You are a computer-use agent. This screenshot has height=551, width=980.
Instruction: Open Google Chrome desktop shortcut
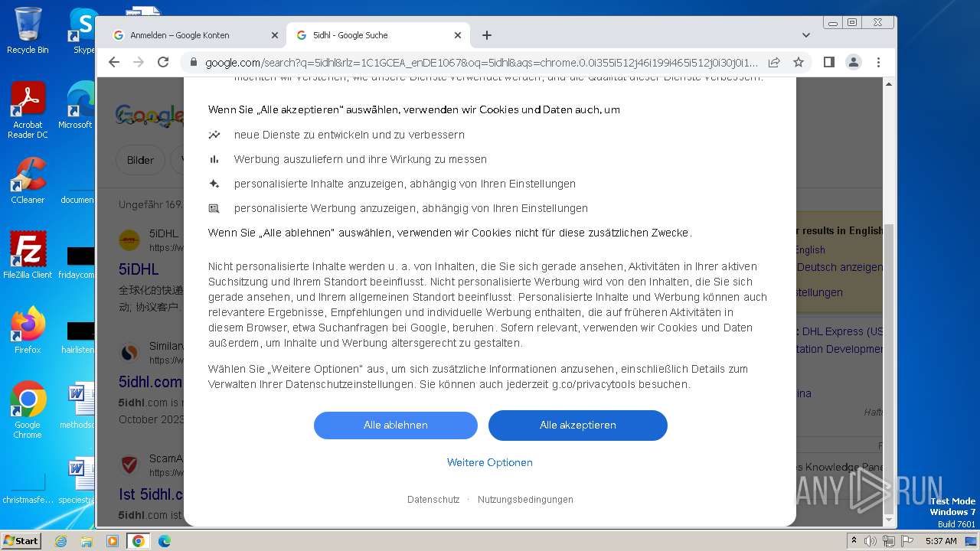28,410
